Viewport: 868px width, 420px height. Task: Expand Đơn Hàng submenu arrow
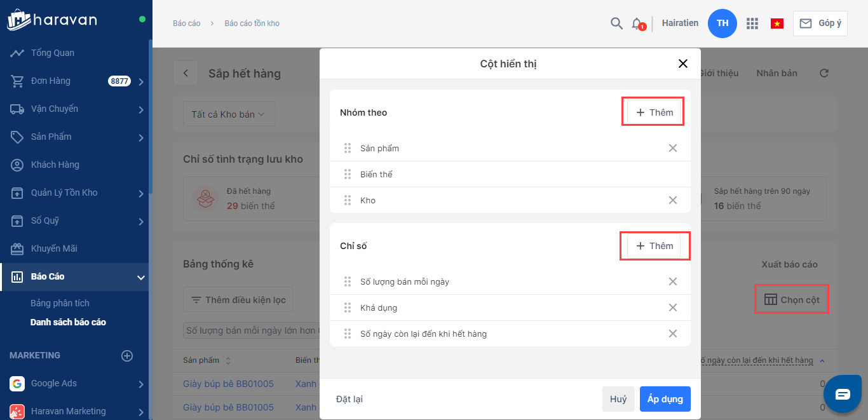[140, 81]
